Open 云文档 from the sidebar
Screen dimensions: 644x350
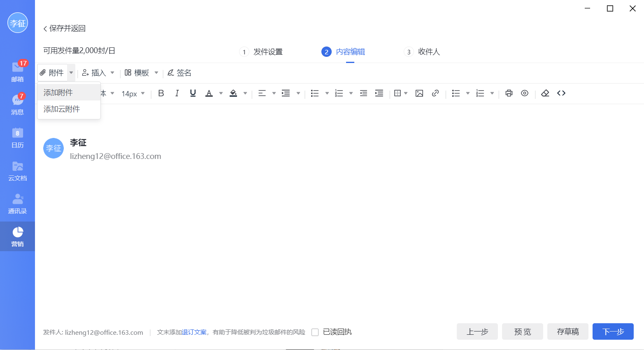point(17,170)
